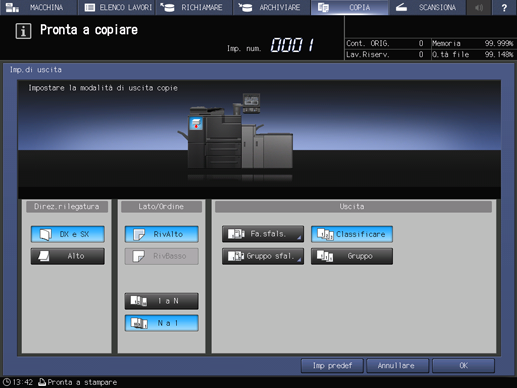517x388 pixels.
Task: Enable RivAlto face up output
Action: [x=162, y=234]
